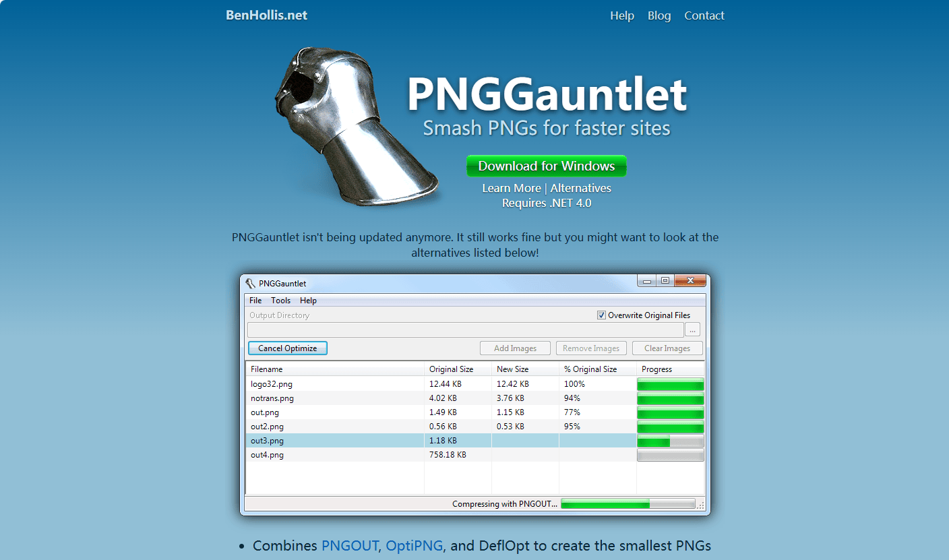Select the out4.png file row

[x=475, y=455]
